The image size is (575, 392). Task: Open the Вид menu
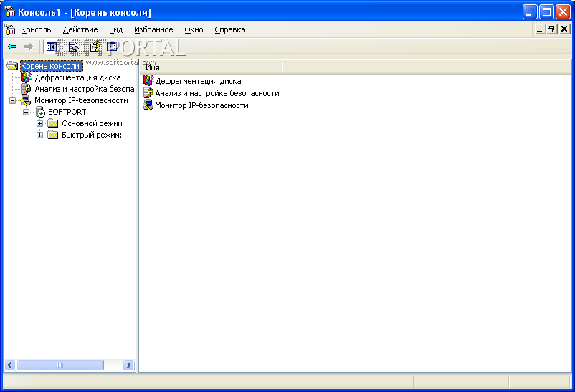click(116, 29)
